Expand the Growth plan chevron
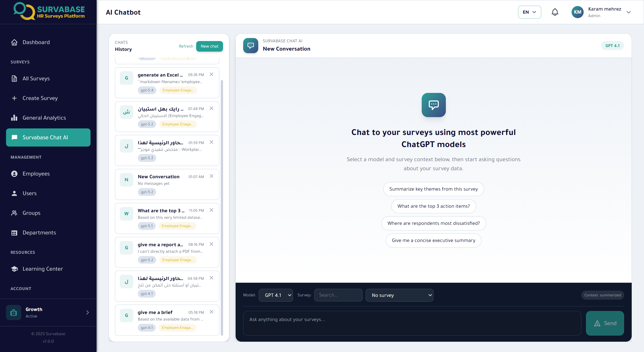 pyautogui.click(x=88, y=312)
